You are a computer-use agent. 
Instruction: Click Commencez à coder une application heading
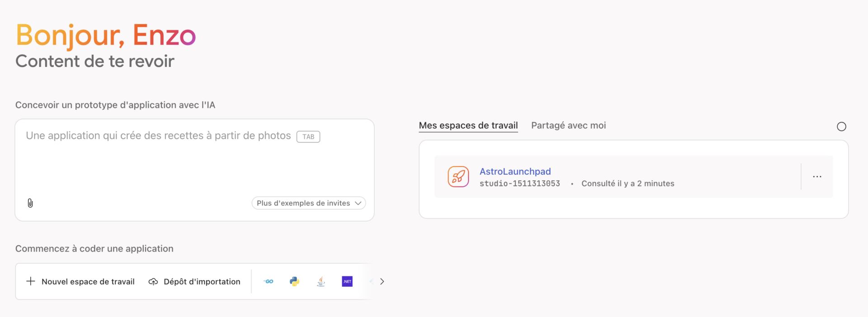tap(94, 248)
